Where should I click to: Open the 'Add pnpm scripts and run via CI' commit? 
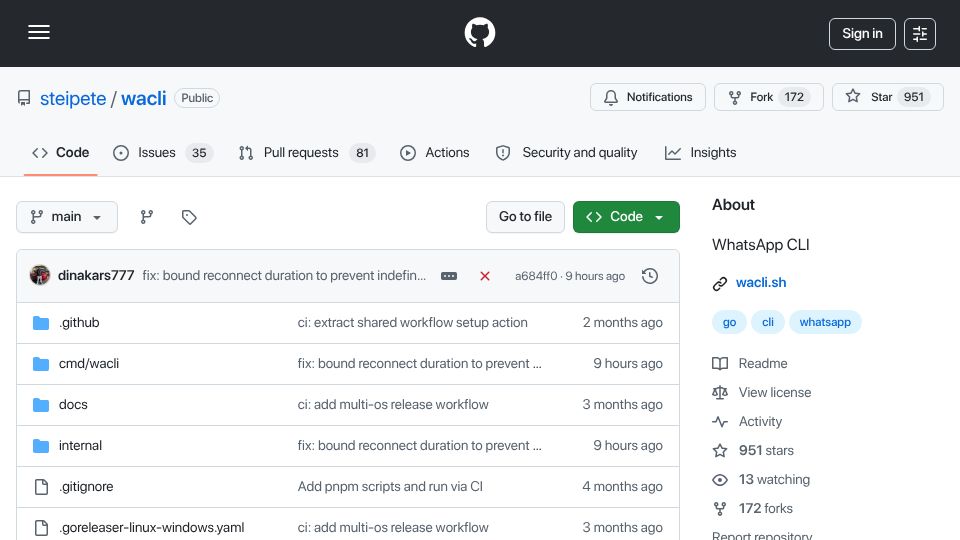point(390,487)
